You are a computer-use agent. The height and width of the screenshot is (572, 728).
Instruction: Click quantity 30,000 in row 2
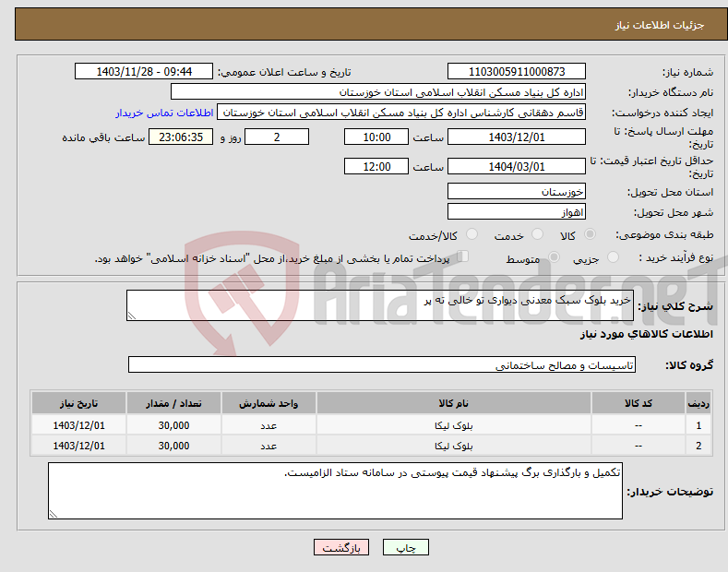pos(173,446)
